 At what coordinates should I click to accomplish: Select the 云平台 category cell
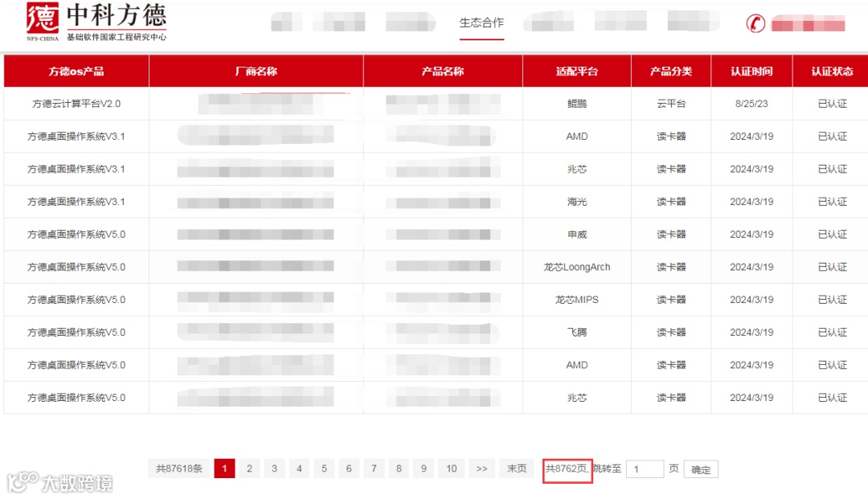pyautogui.click(x=671, y=104)
